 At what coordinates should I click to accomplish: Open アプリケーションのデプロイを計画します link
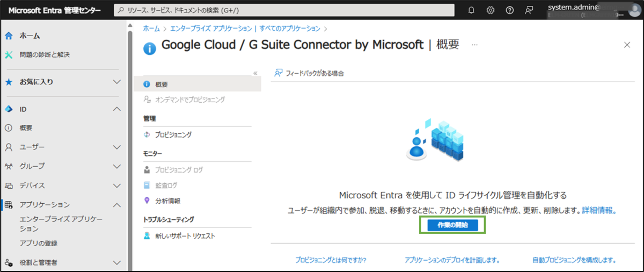[x=452, y=260]
